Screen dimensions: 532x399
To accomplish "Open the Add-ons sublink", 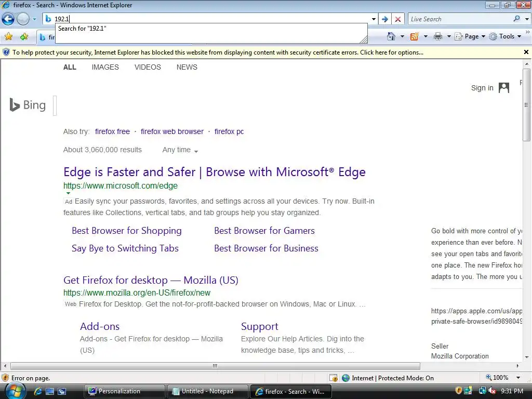I will (100, 326).
